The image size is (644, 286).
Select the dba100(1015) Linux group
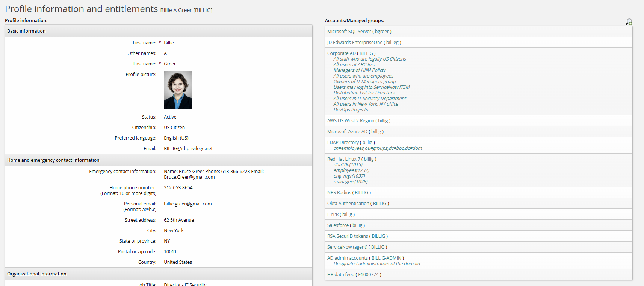click(x=348, y=165)
